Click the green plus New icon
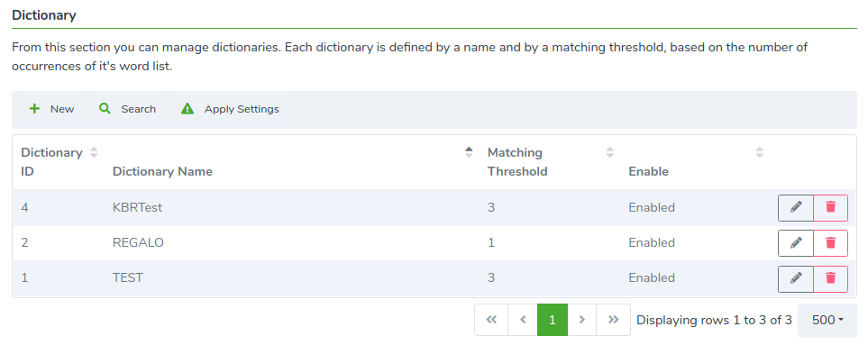Viewport: 868px width, 345px height. (x=34, y=109)
